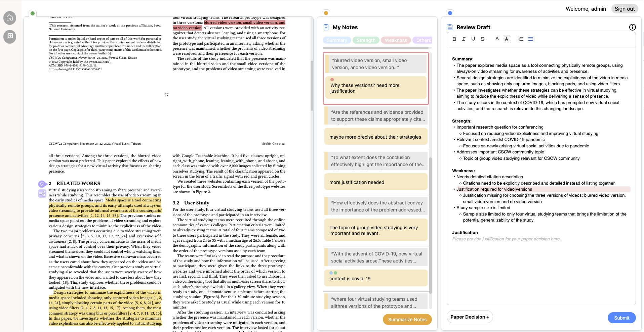The image size is (644, 332).
Task: Click the add collection icon in sidebar
Action: click(x=10, y=36)
